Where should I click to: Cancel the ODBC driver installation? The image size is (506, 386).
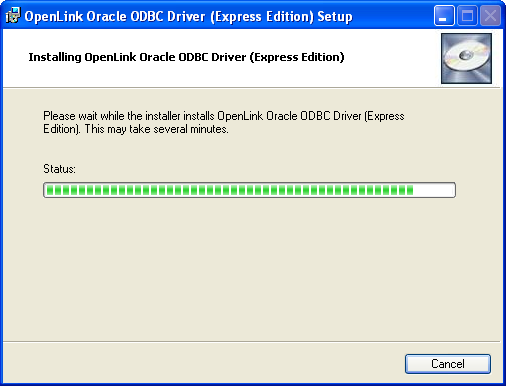[x=448, y=364]
